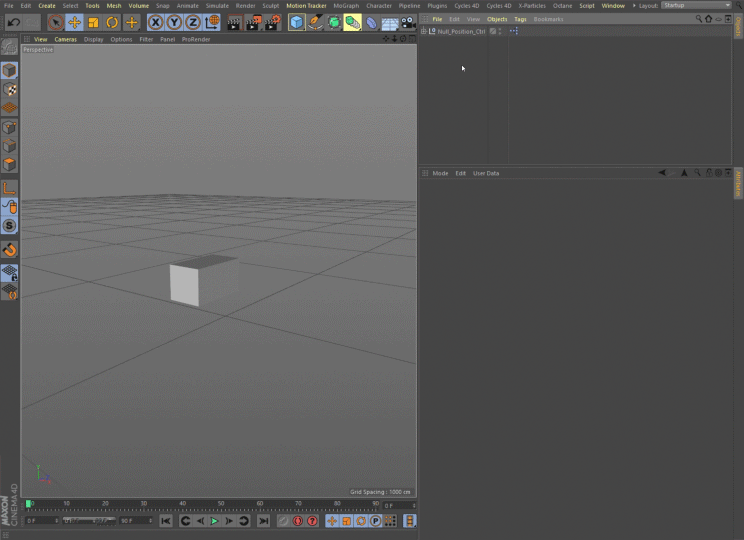The height and width of the screenshot is (540, 744).
Task: Toggle Autokeying red button
Action: (298, 521)
